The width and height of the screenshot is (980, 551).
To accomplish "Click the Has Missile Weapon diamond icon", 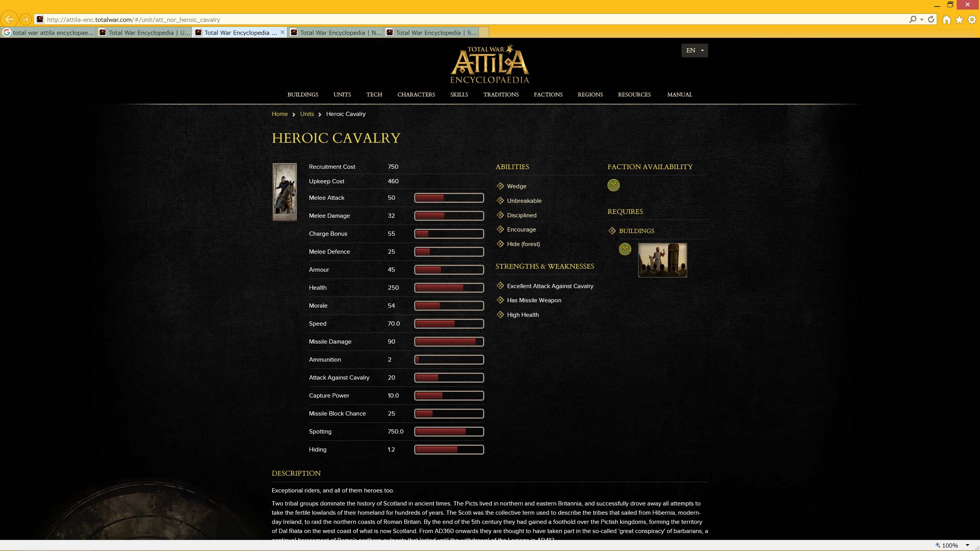I will click(x=500, y=300).
